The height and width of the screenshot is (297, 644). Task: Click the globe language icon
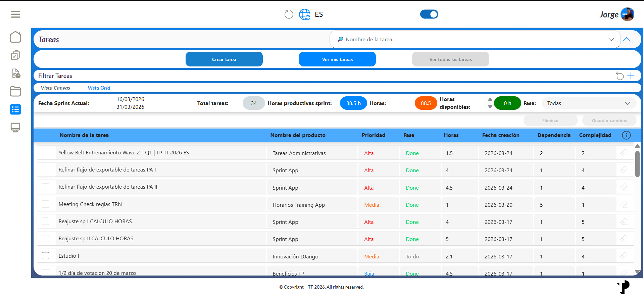coord(305,14)
